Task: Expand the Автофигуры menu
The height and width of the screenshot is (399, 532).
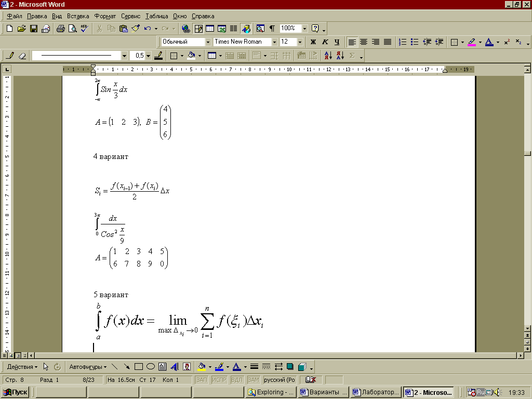Action: pos(87,367)
